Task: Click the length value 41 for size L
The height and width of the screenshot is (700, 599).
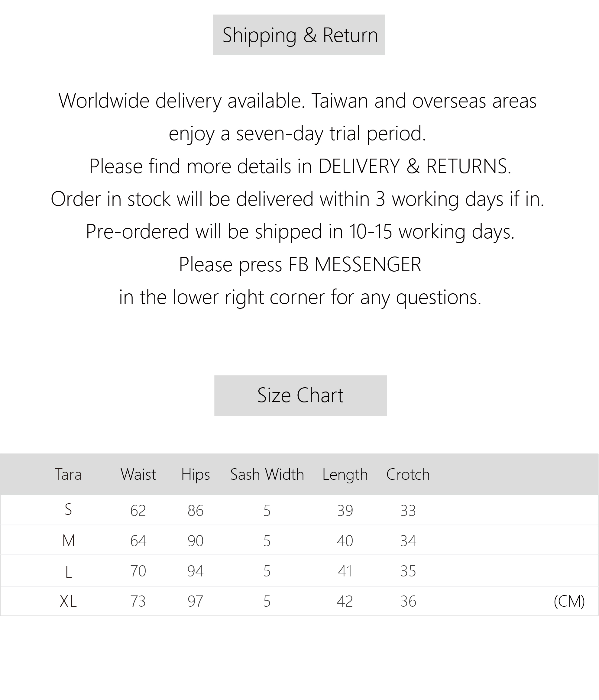Action: (345, 571)
